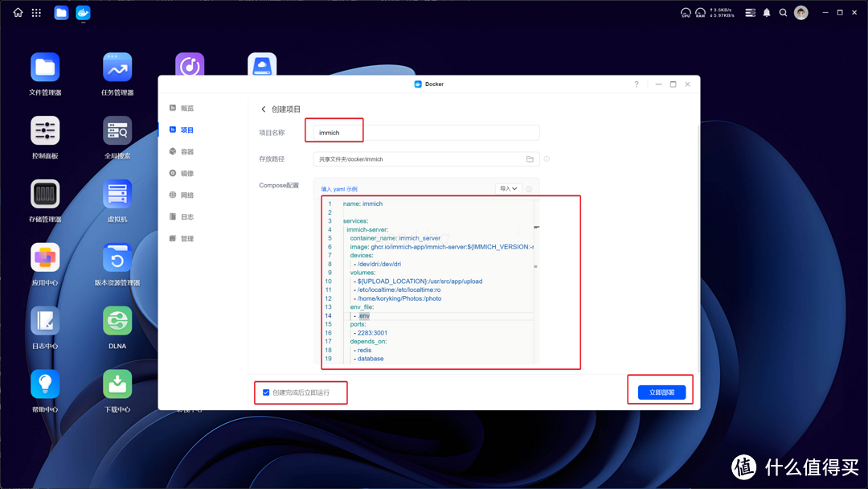This screenshot has height=489, width=868.
Task: Click '- /dev/dri:/dev/dri' line
Action: tap(377, 264)
